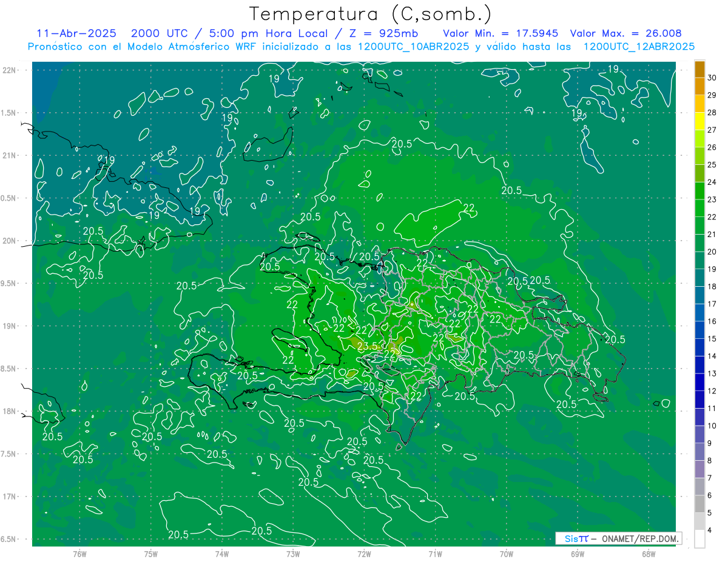Viewport: 728px width, 562px height.
Task: Click the colorbar label "21"
Action: 712,234
